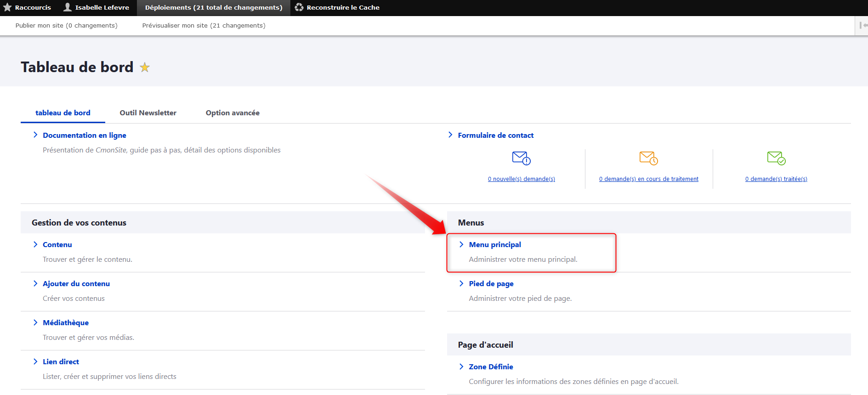Click the recycle icon for Reconstruire le Cache
868x395 pixels.
[299, 7]
